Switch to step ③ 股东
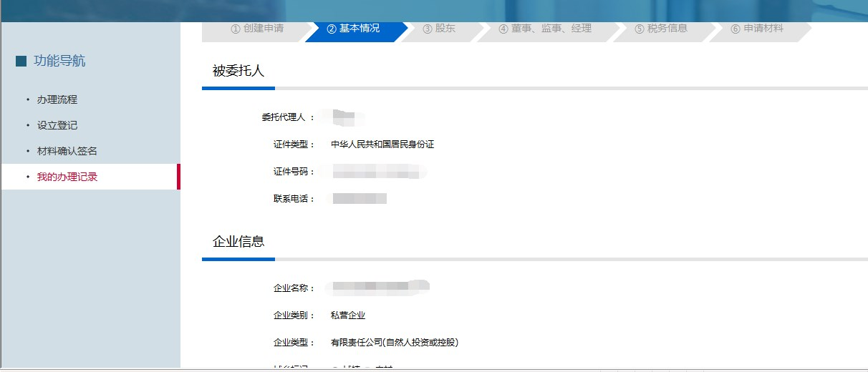868x372 pixels. [438, 29]
